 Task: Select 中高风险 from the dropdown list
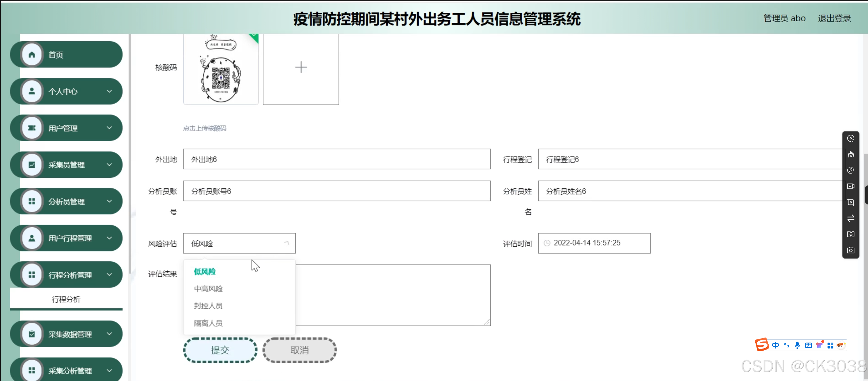[208, 289]
